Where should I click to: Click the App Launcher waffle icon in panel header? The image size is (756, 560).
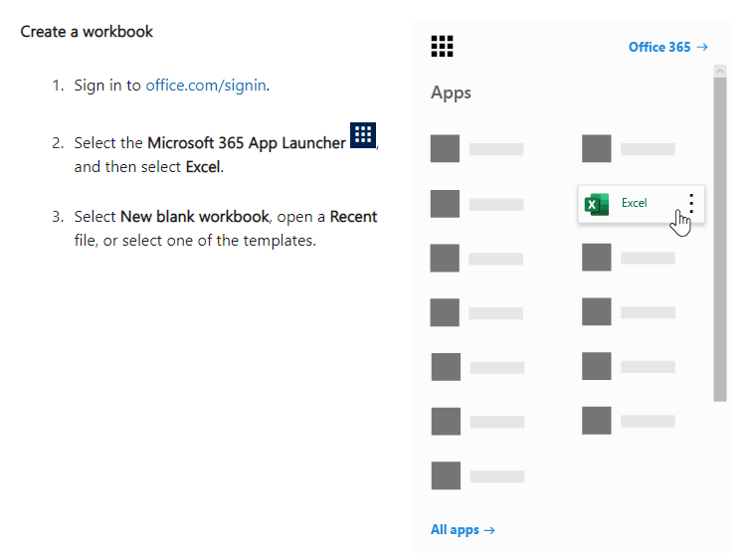click(x=442, y=47)
